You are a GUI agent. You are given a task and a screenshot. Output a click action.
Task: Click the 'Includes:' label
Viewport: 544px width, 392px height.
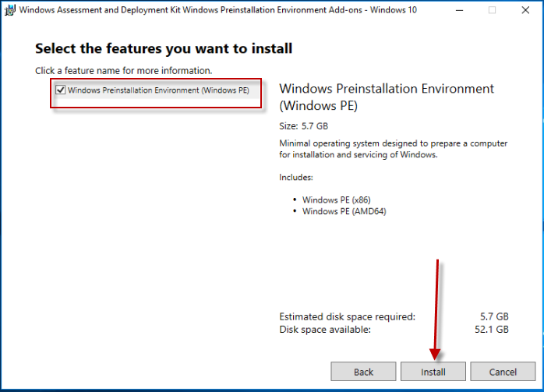[296, 177]
